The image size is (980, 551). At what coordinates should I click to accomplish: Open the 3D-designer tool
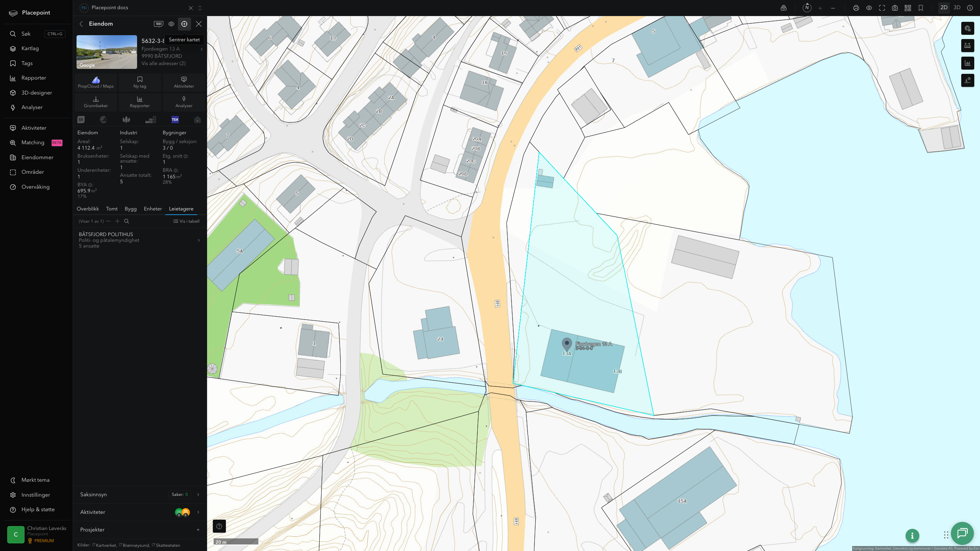pyautogui.click(x=37, y=93)
